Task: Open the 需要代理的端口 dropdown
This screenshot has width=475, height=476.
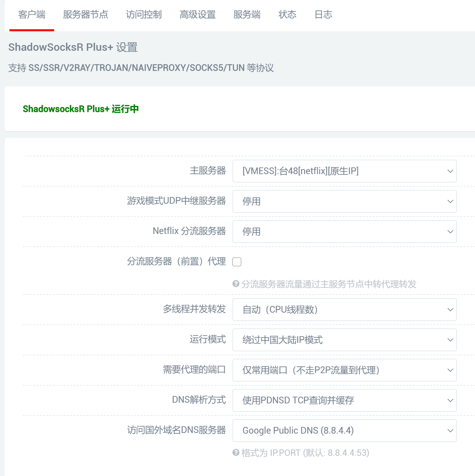Action: (344, 370)
